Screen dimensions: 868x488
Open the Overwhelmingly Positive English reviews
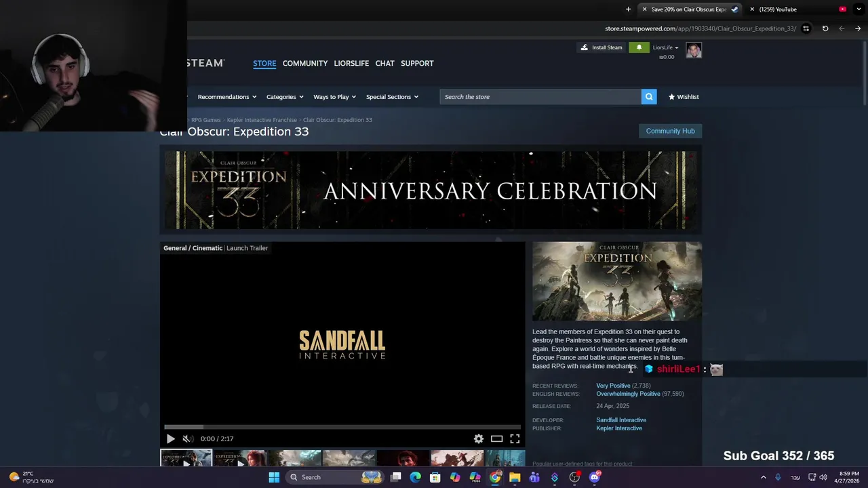click(628, 394)
